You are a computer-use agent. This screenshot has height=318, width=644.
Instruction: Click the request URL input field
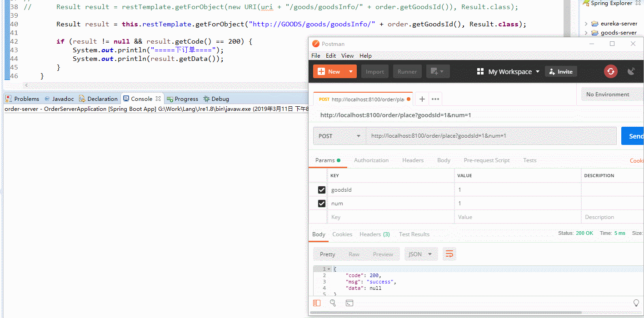coord(491,136)
